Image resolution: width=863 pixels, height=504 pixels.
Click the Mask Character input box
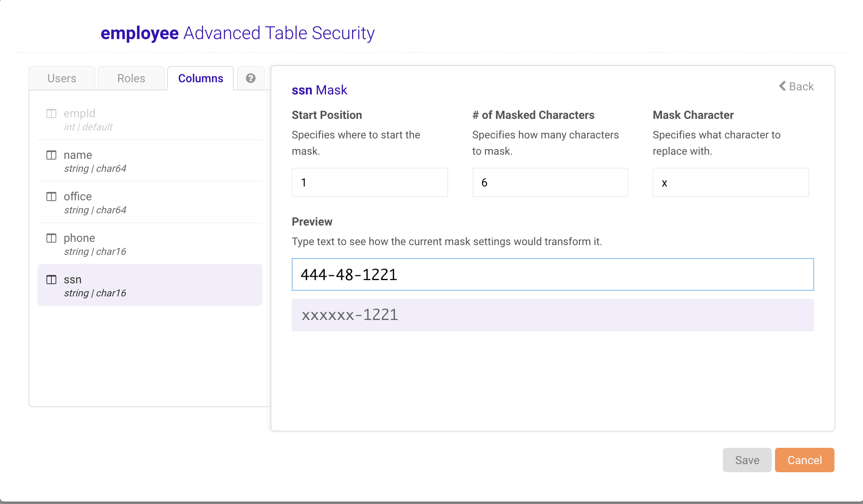731,182
